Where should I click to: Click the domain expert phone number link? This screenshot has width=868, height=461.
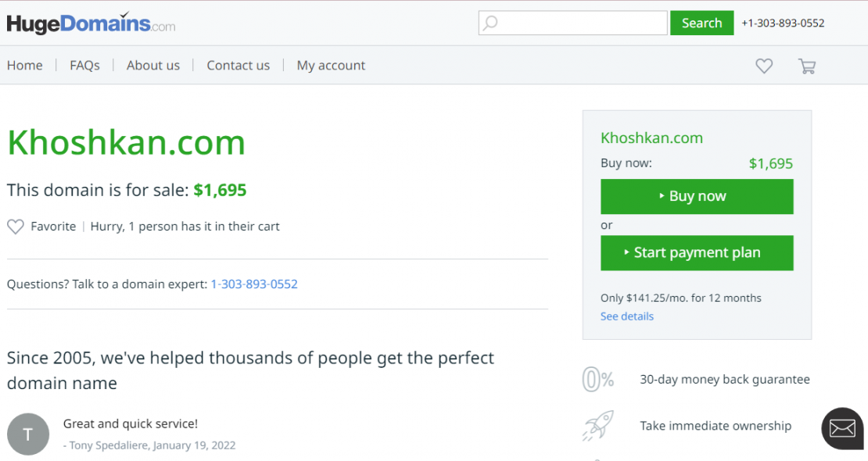254,284
